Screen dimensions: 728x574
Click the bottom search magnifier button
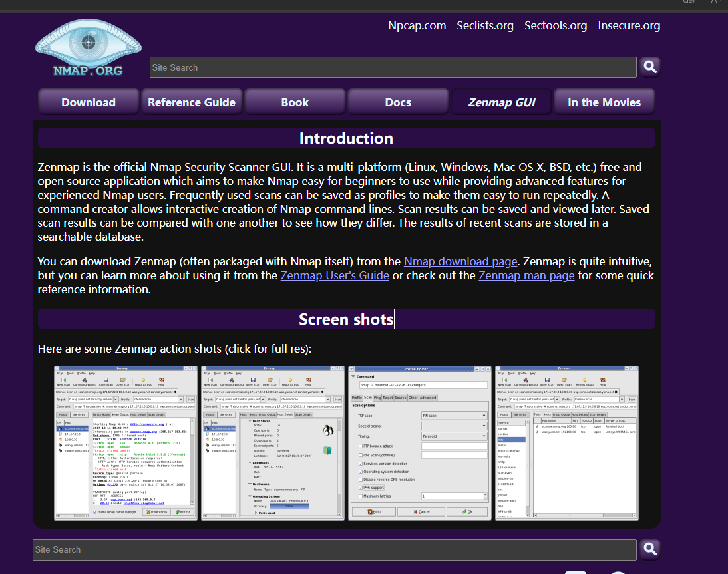[x=650, y=549]
